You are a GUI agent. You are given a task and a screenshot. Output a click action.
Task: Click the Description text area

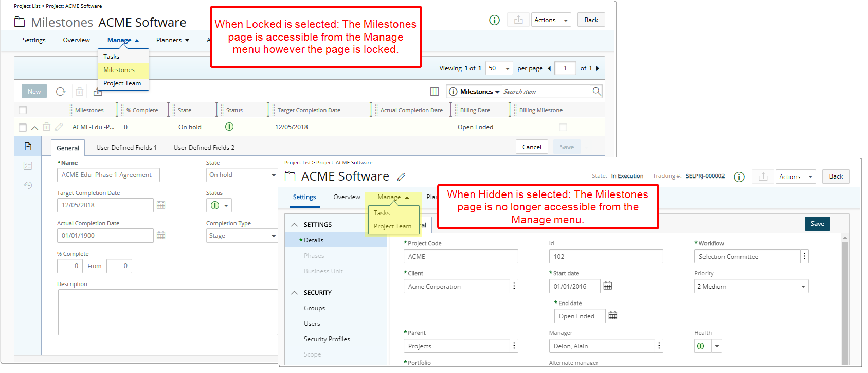coord(168,312)
